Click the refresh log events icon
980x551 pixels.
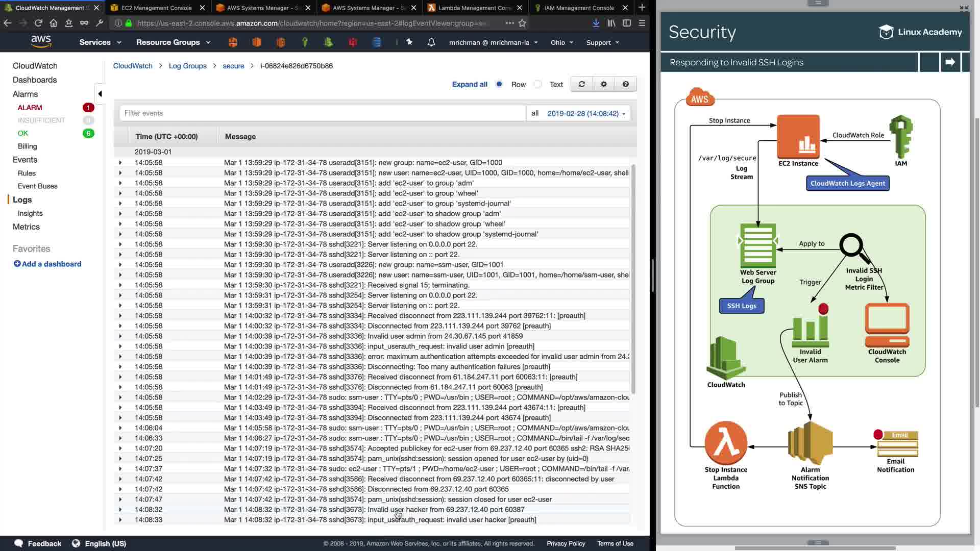[581, 84]
